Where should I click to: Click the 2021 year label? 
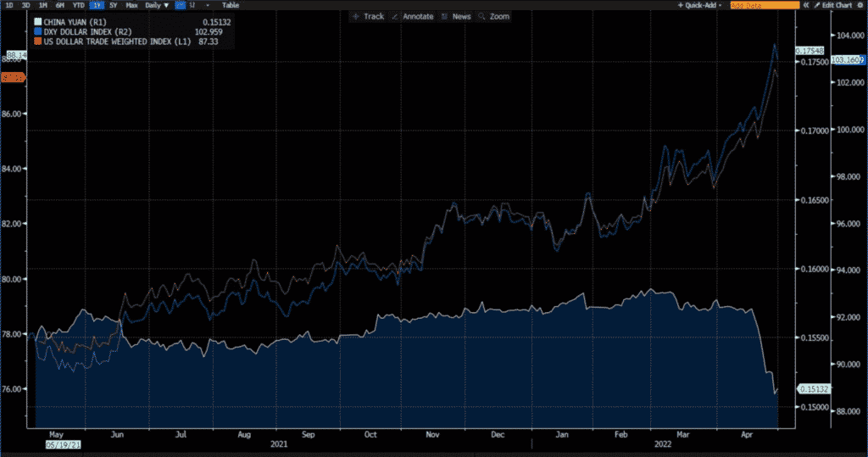pyautogui.click(x=279, y=444)
